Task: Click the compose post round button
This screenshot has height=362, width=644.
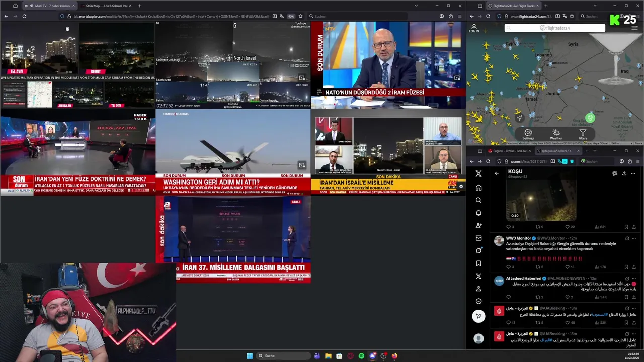Action: pyautogui.click(x=478, y=316)
